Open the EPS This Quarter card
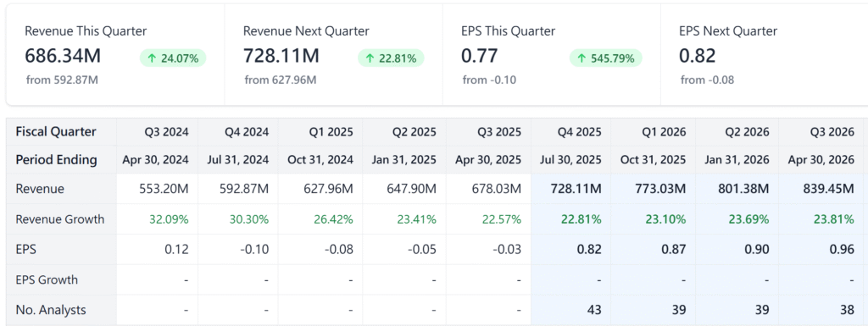Viewport: 868px width, 326px height. [x=551, y=54]
